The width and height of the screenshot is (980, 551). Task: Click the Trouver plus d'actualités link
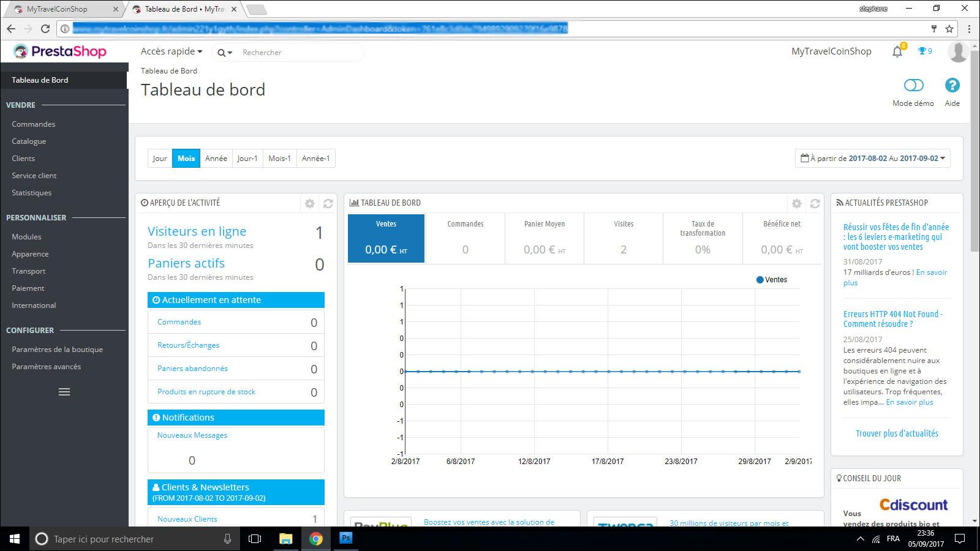click(897, 433)
